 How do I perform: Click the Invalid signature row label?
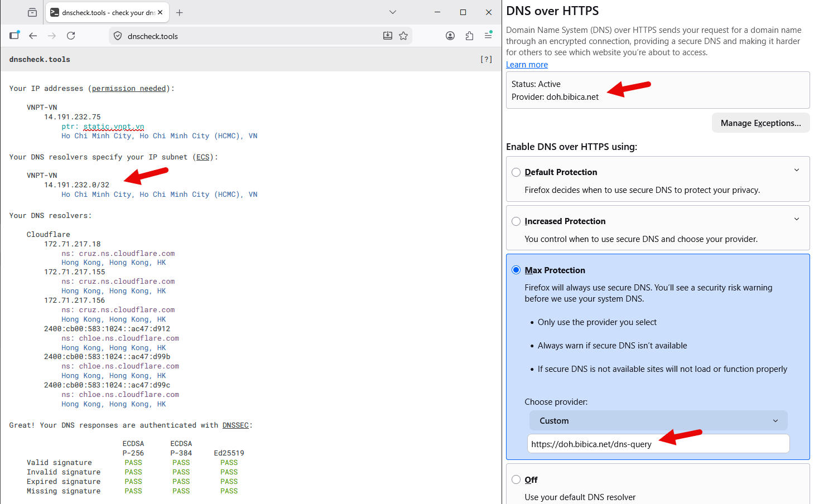point(64,472)
